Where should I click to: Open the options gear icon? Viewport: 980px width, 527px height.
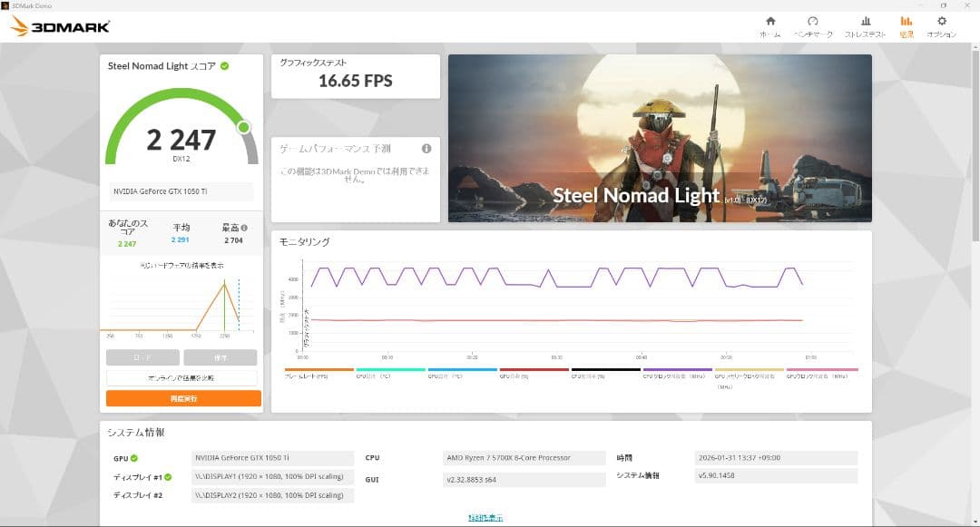[942, 23]
